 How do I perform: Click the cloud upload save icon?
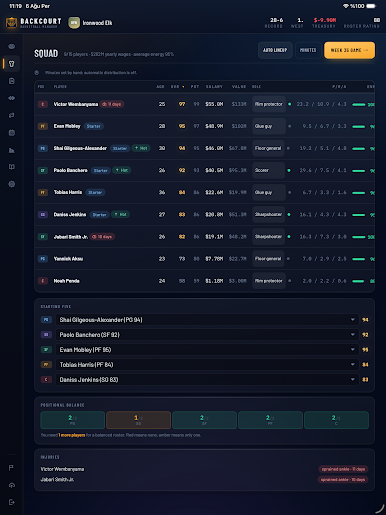point(12,485)
